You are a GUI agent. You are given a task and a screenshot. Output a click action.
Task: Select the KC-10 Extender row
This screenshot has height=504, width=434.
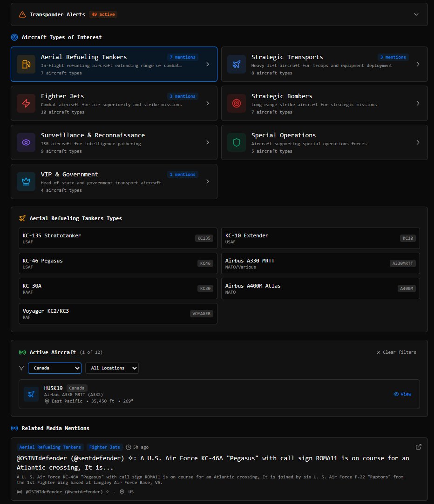click(320, 238)
